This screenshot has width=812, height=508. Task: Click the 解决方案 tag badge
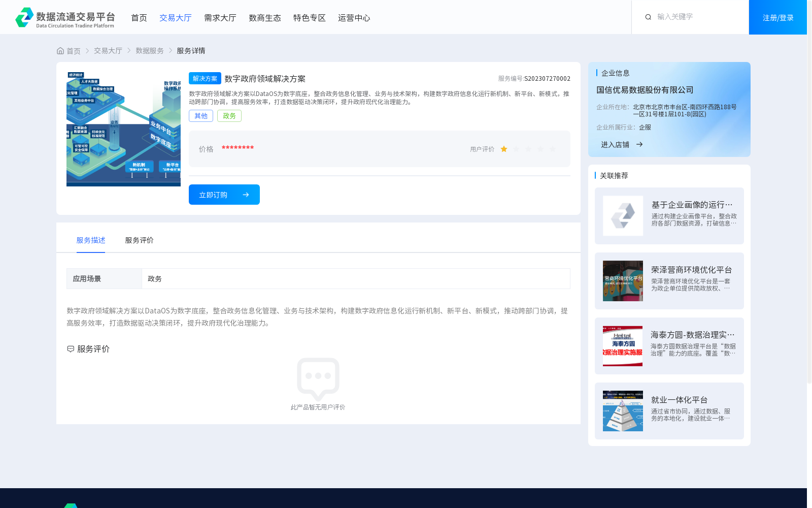coord(205,78)
